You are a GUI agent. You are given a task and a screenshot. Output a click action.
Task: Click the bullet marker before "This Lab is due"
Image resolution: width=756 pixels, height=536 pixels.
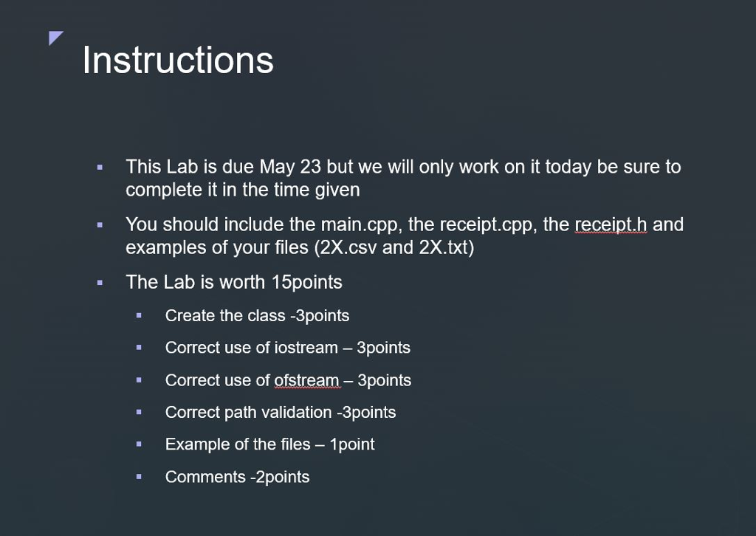click(100, 168)
